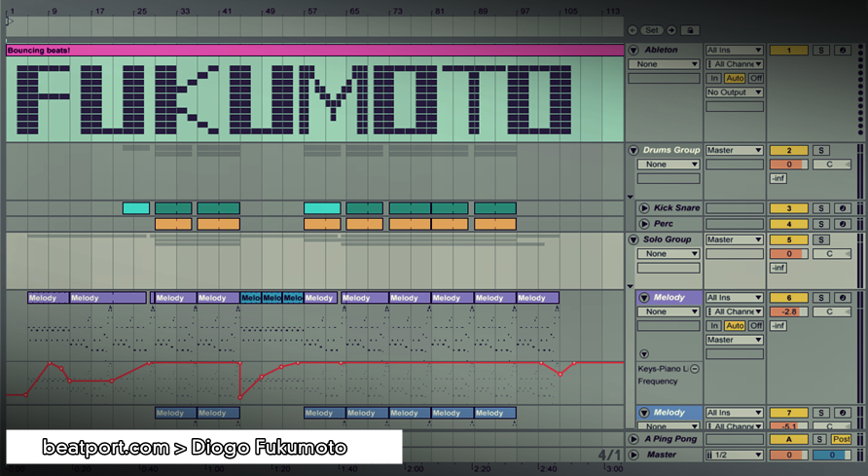Select the first Melo clip in Melody track

[251, 298]
